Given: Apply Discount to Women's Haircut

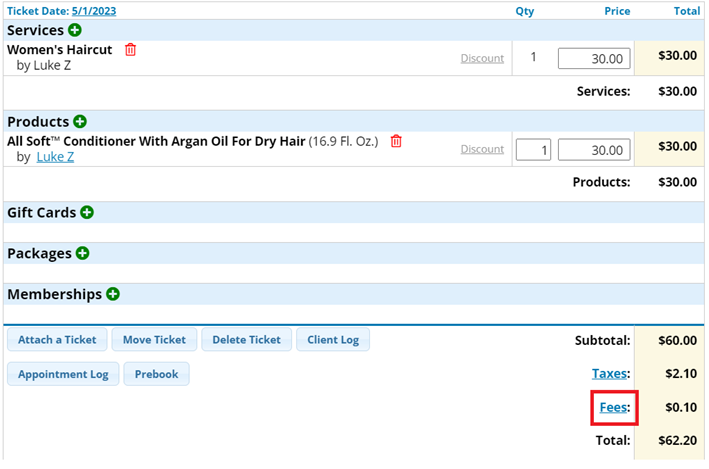Looking at the screenshot, I should click(x=482, y=58).
